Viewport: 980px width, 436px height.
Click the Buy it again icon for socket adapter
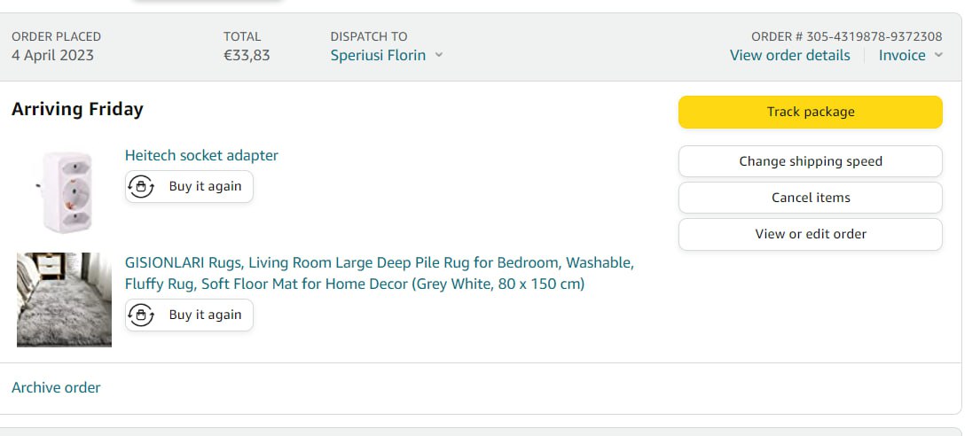(x=141, y=187)
